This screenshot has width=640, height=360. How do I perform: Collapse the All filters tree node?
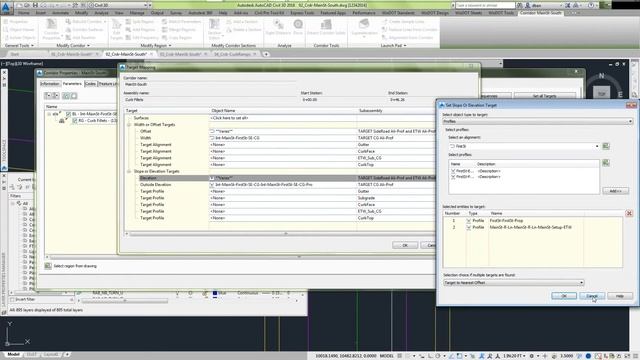point(13,203)
